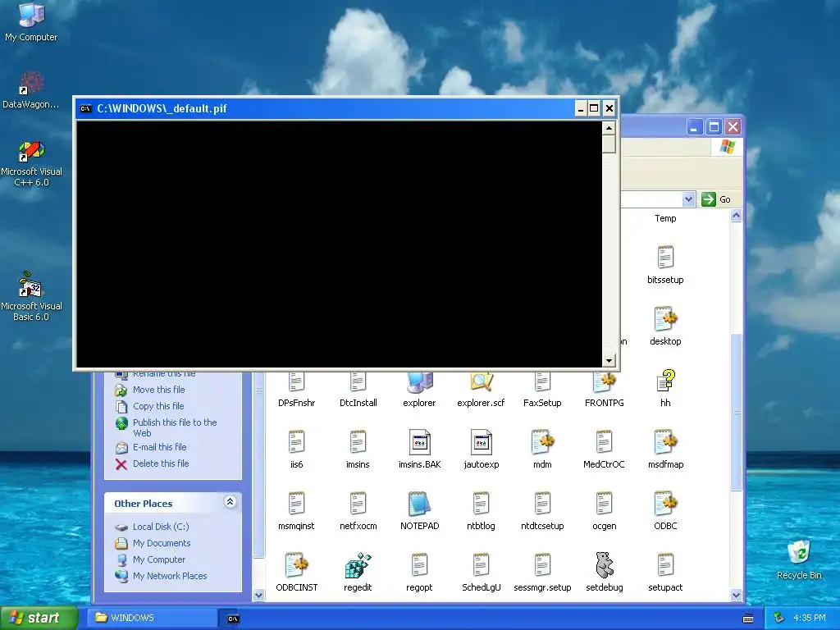This screenshot has width=840, height=630.
Task: Click console window scroll down arrow
Action: tap(609, 361)
